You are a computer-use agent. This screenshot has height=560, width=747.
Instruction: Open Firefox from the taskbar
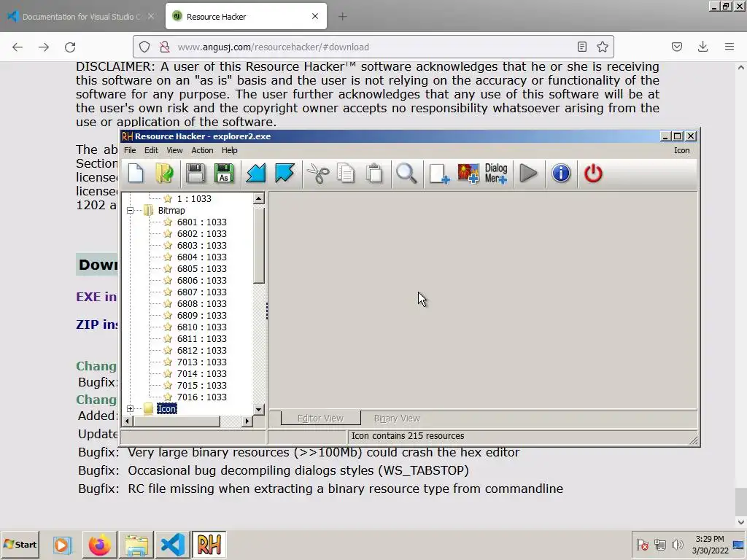point(99,544)
